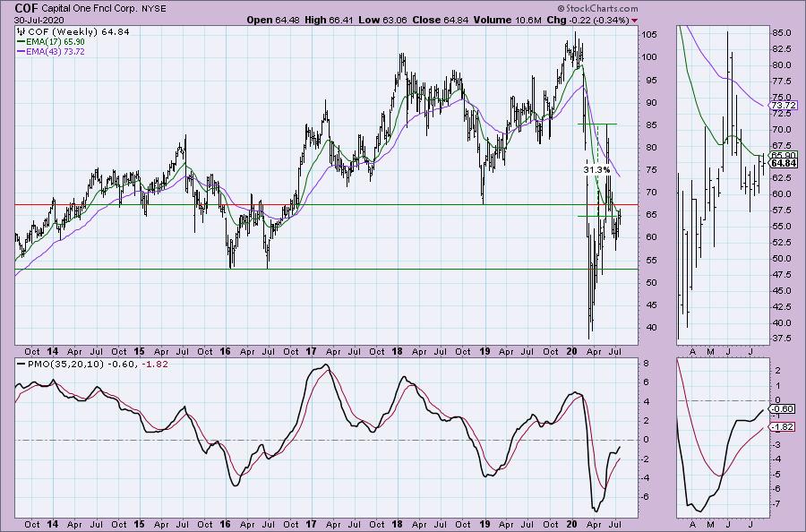Screen dimensions: 806x532
Task: Click the red -1.82 value in PMO legend
Action: (x=157, y=364)
